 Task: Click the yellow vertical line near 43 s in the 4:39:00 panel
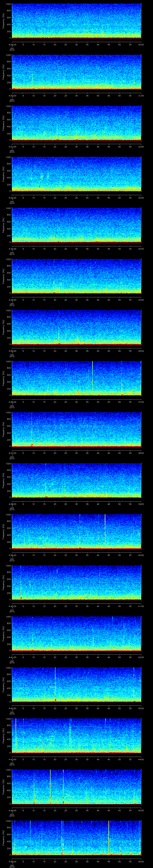point(105,529)
